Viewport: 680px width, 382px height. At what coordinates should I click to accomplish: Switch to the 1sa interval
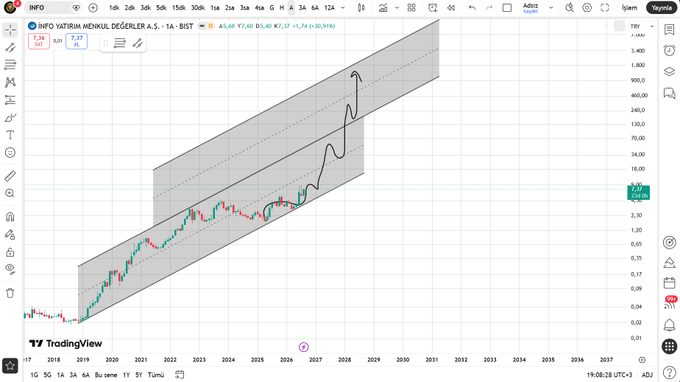[215, 8]
